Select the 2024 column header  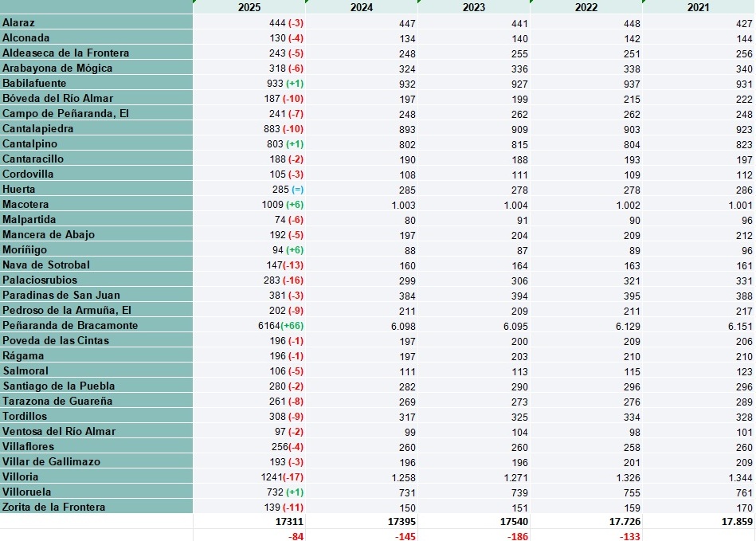click(363, 7)
